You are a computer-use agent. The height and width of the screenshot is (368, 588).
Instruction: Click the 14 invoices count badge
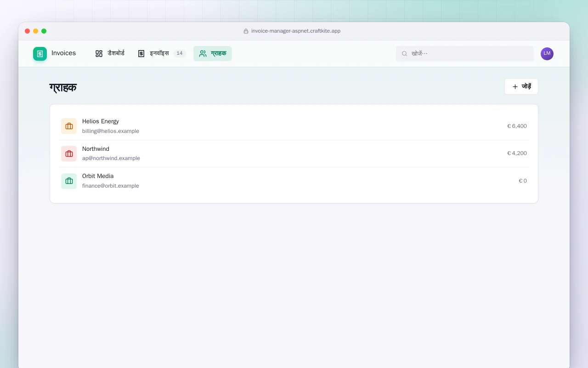pos(180,53)
